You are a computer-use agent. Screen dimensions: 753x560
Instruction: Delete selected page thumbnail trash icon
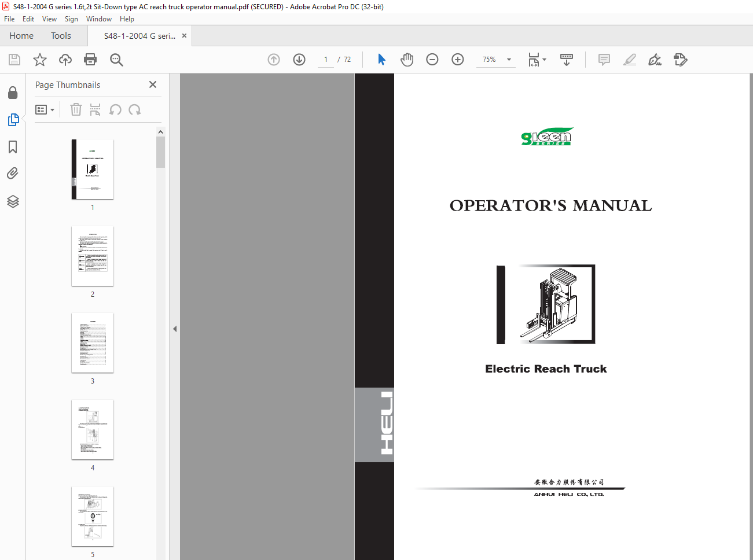coord(76,109)
